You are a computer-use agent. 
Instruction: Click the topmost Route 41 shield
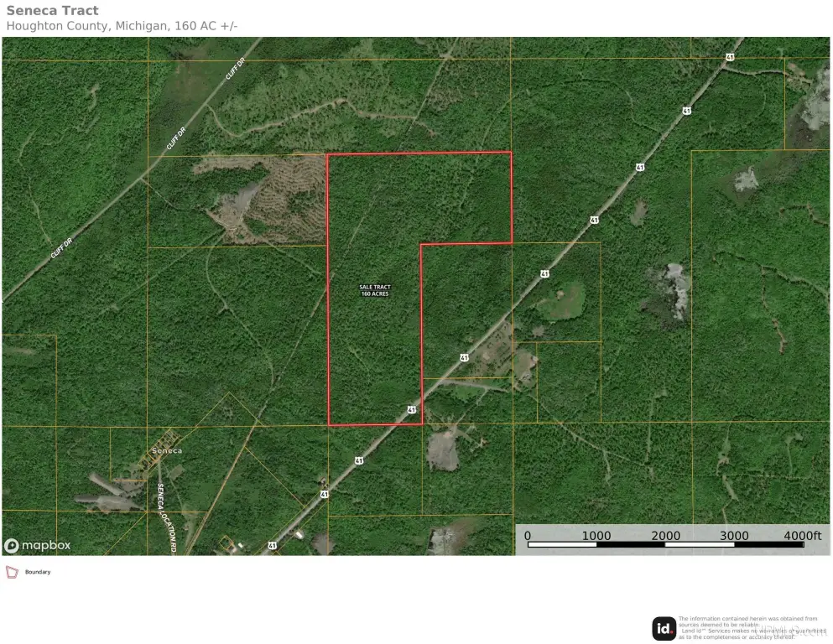click(x=728, y=57)
